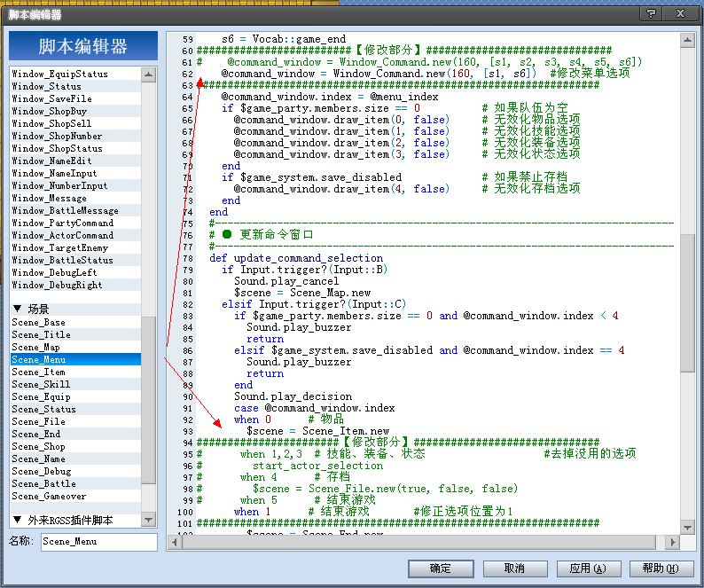Image resolution: width=704 pixels, height=588 pixels.
Task: Select Scene_Gameover script
Action: point(75,497)
